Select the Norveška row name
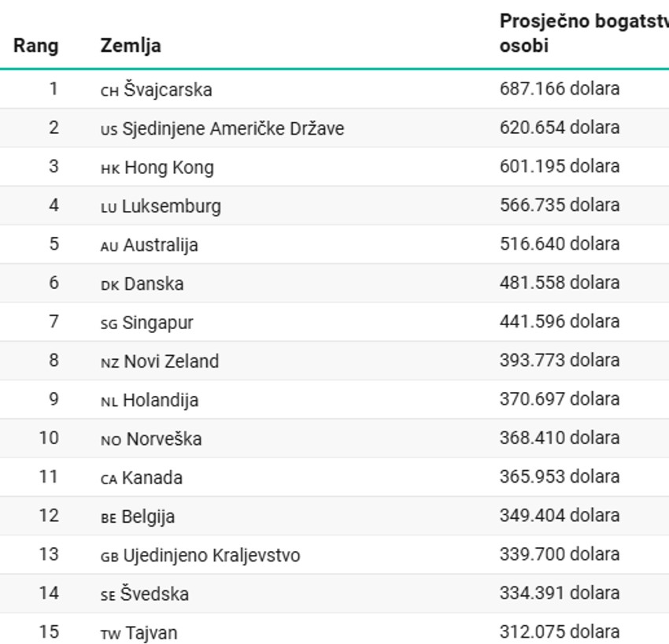This screenshot has width=669, height=644. click(164, 439)
